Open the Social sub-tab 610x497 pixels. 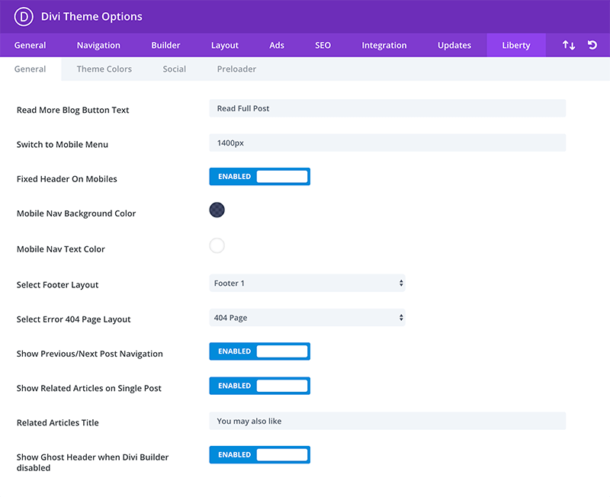174,69
